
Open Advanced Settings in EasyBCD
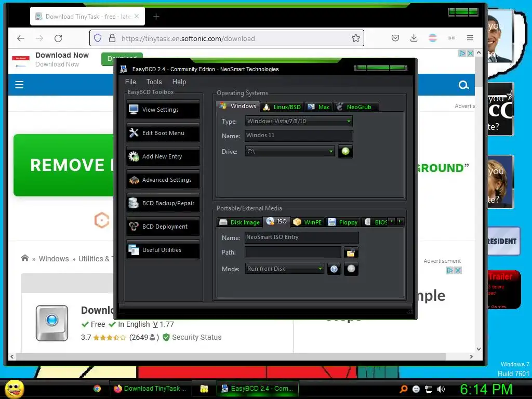pos(163,179)
